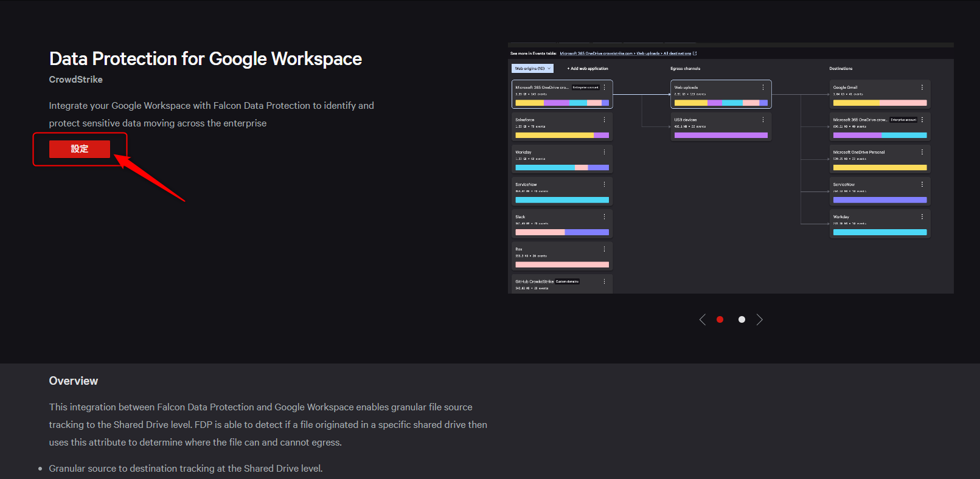Open three-dot menu on ServiceNow origin card
Viewport: 980px width, 479px height.
tap(604, 184)
